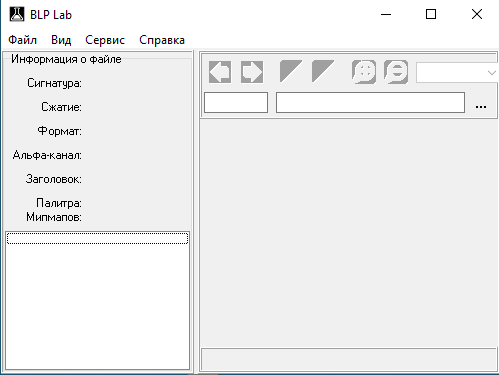Open the Файл menu

22,40
